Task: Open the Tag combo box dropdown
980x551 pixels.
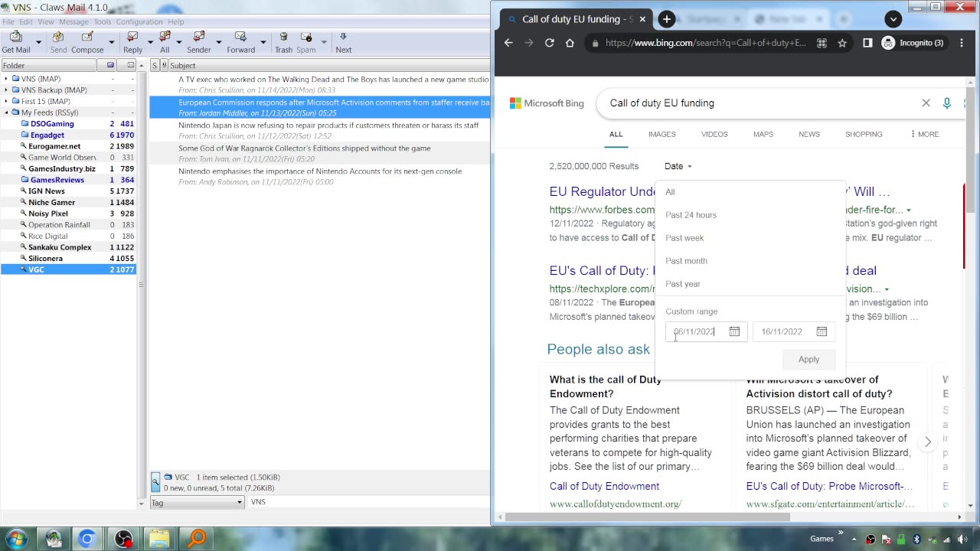Action: [x=239, y=502]
